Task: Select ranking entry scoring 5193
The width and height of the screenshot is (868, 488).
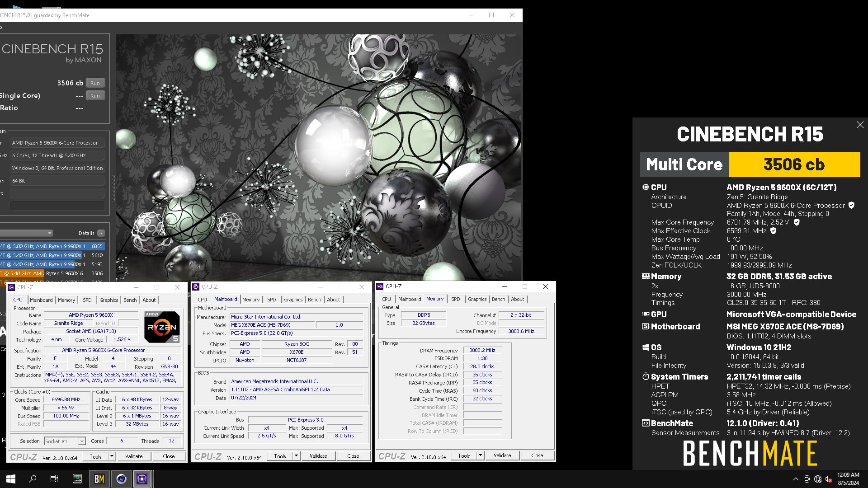Action: pos(52,264)
